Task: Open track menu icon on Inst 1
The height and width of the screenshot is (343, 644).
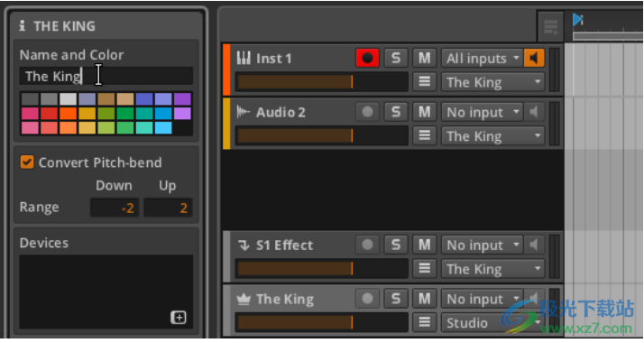Action: tap(424, 81)
